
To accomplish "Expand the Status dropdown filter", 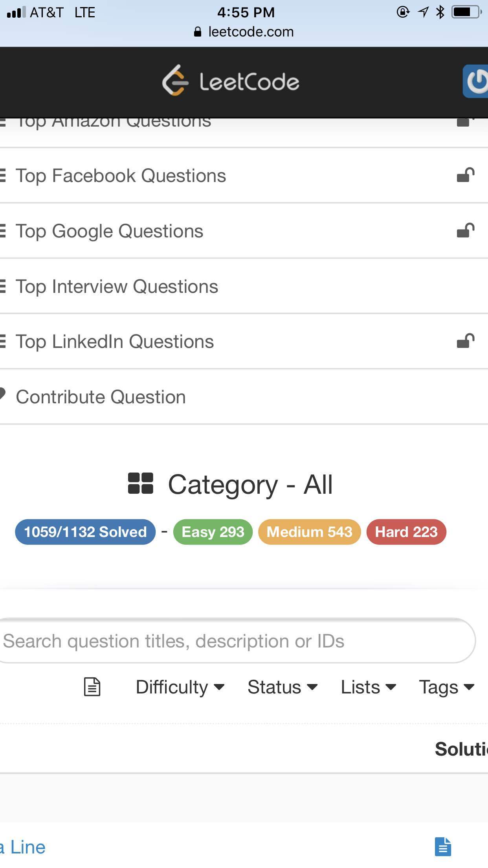I will 283,687.
